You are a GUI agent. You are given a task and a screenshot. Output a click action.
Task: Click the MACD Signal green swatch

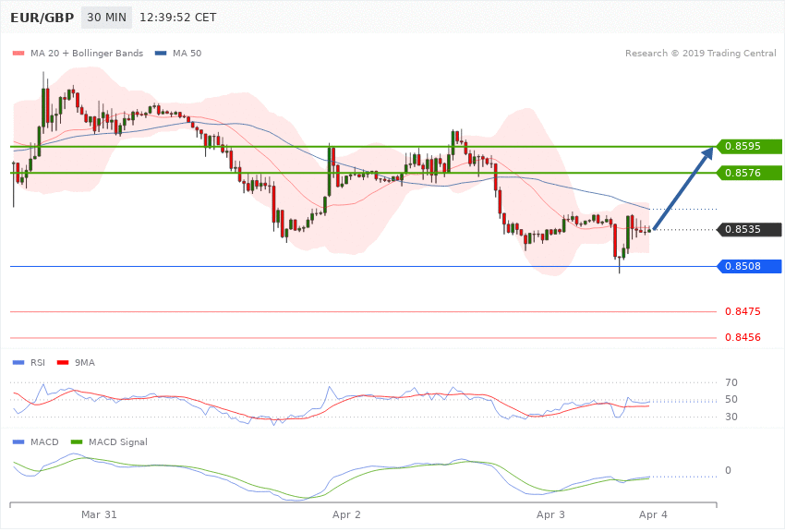click(x=77, y=441)
